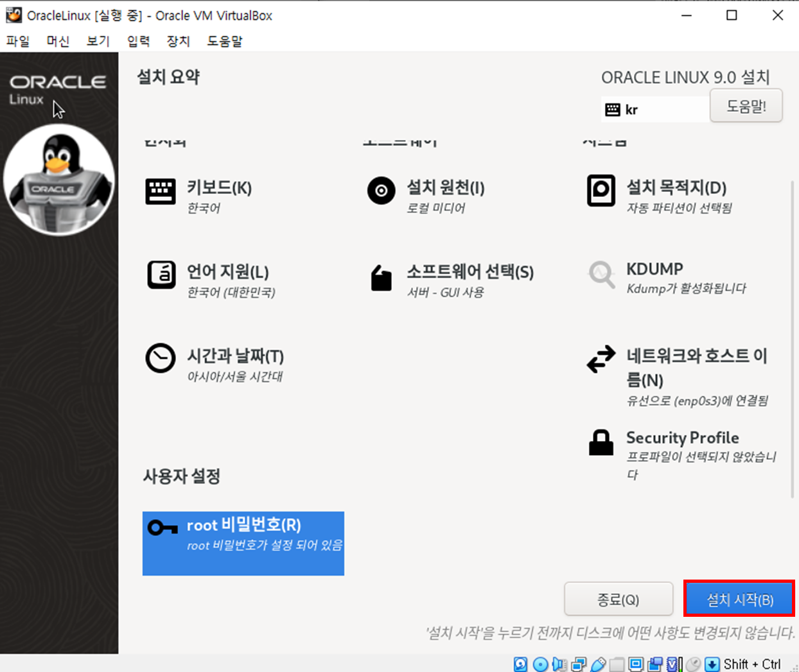
Task: Click the clock icon for 시간과 날짜(T)
Action: 161,358
